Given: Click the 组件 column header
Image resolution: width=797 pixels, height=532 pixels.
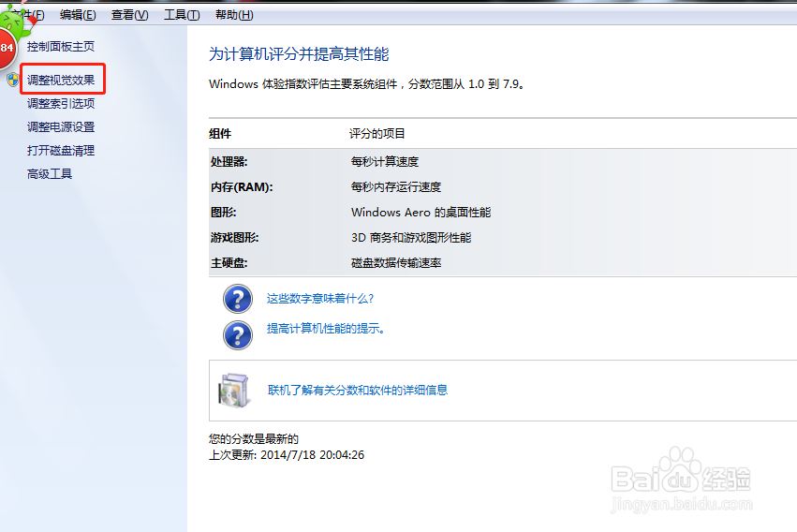Looking at the screenshot, I should coord(220,134).
